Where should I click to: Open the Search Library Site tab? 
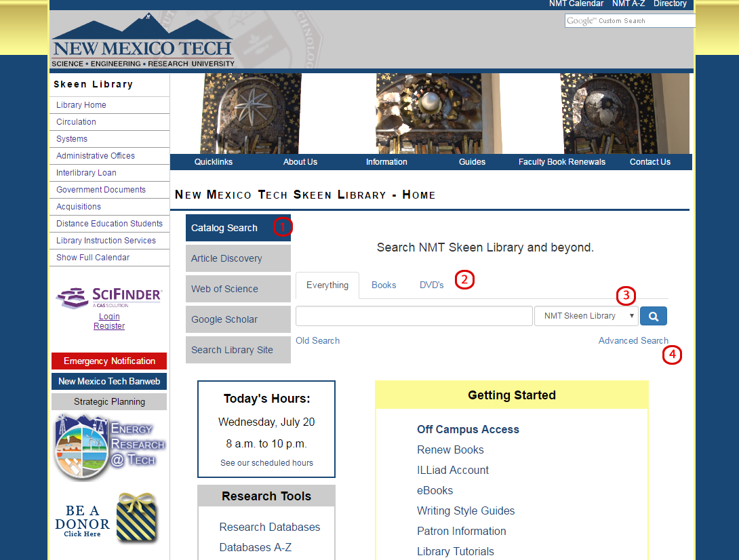[238, 350]
